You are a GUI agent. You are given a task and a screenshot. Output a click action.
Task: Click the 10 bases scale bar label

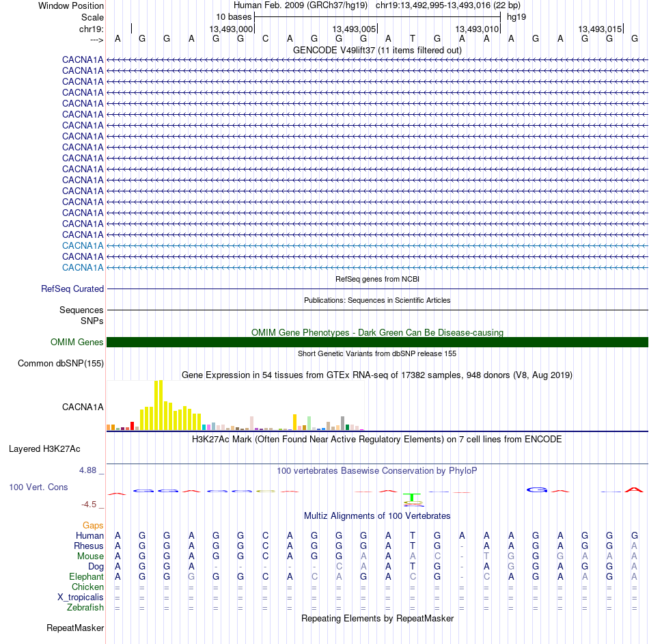pos(234,17)
